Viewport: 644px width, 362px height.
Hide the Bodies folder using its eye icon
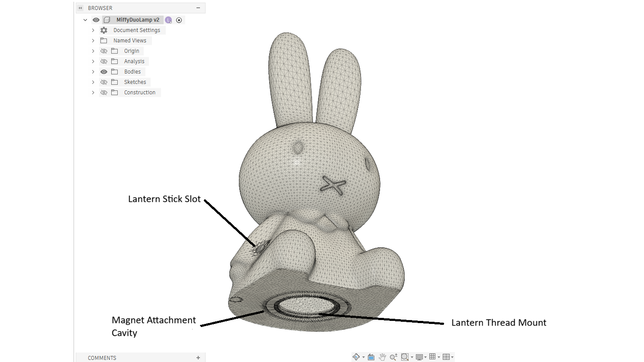pyautogui.click(x=104, y=72)
